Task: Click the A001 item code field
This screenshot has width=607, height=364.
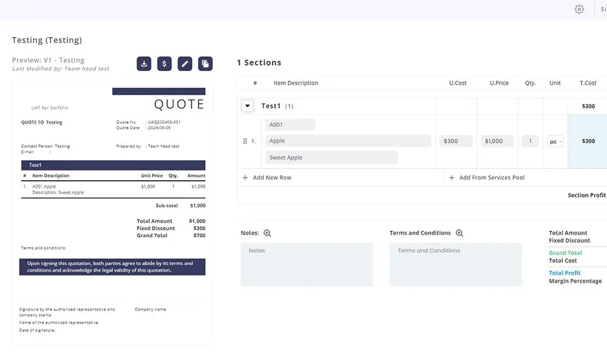Action: (x=290, y=125)
